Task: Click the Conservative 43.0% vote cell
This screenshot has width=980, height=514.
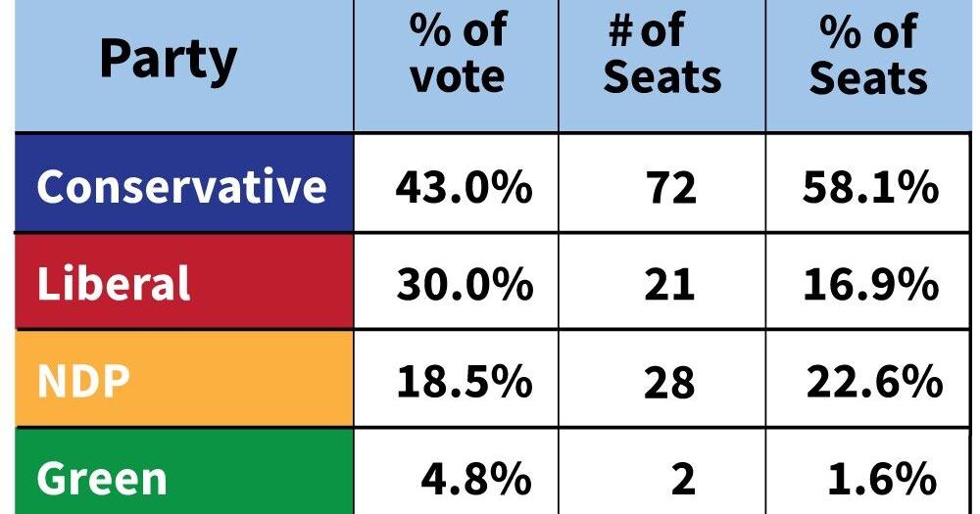Action: 457,183
